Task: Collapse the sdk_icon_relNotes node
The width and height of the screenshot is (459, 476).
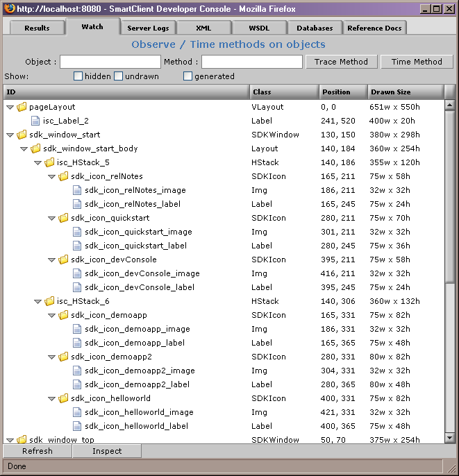Action: [52, 177]
